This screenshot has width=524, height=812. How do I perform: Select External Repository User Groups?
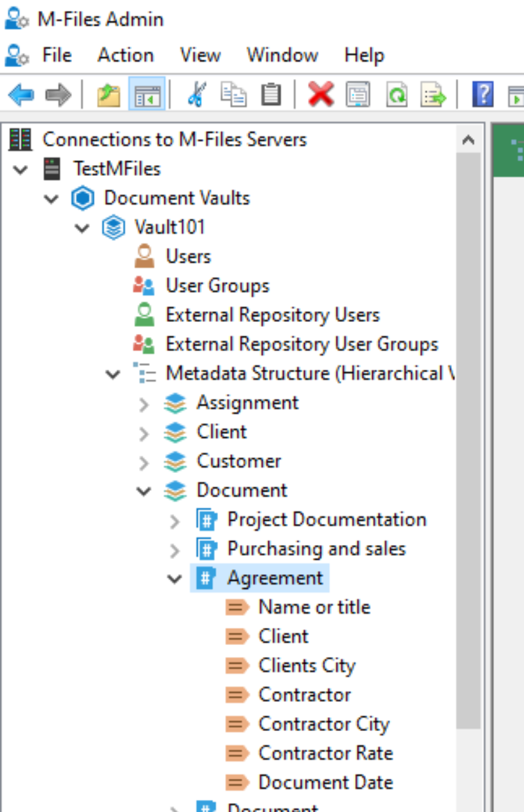302,344
